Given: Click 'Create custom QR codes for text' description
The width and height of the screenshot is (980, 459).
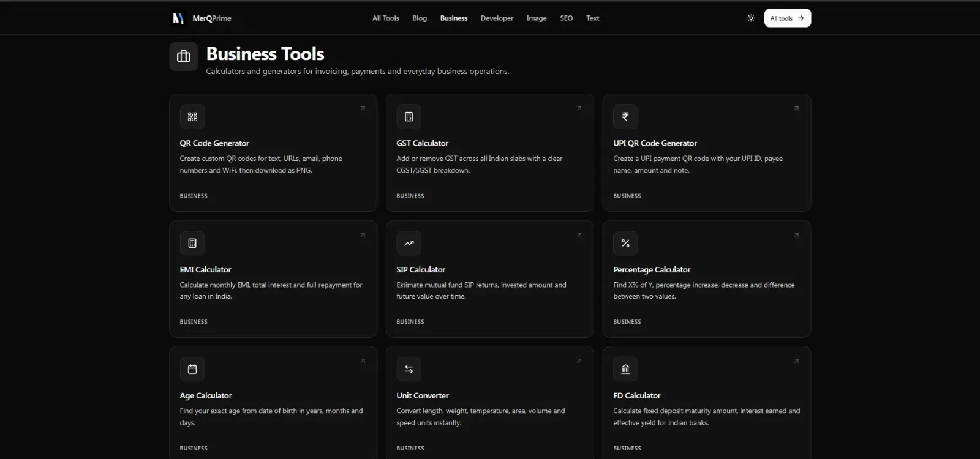Looking at the screenshot, I should coord(261,164).
